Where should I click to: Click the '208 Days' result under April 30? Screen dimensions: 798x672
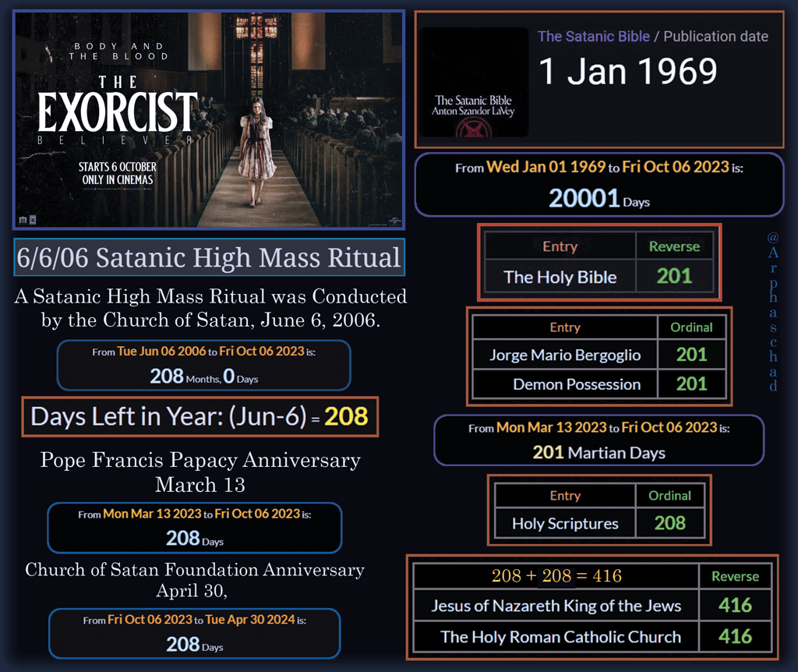coord(195,645)
